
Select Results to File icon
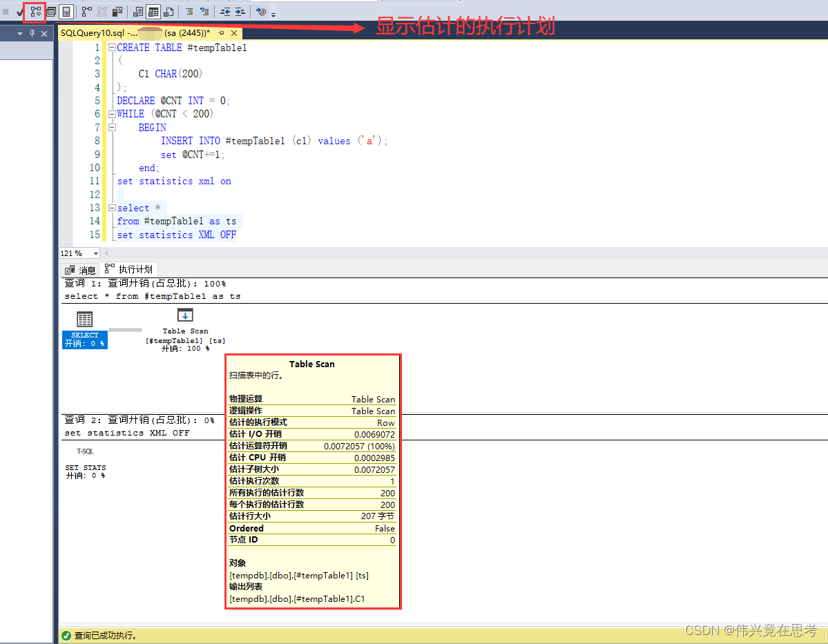(x=169, y=12)
